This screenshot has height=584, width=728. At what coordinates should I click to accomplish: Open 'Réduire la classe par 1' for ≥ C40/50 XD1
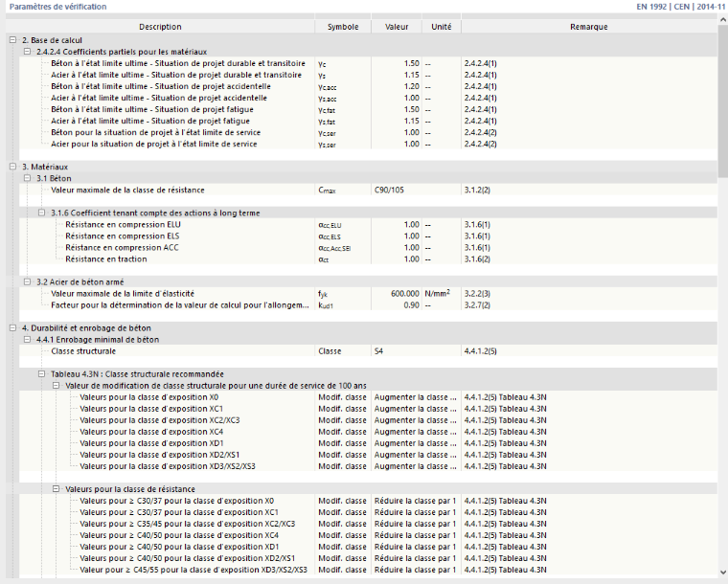[x=416, y=547]
